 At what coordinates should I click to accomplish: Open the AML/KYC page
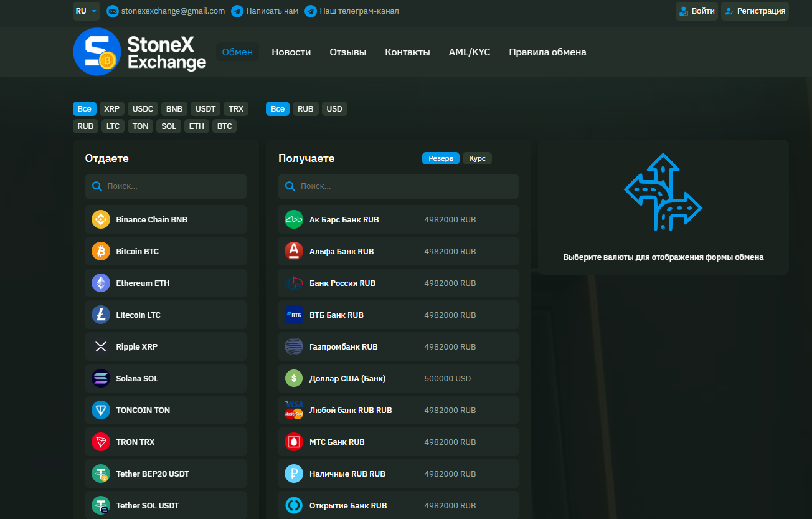[x=470, y=52]
